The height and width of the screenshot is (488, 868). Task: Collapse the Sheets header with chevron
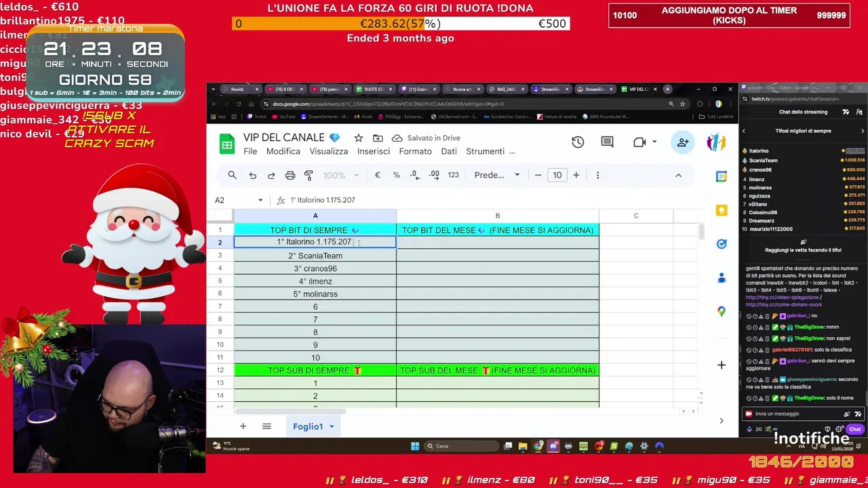[x=678, y=175]
